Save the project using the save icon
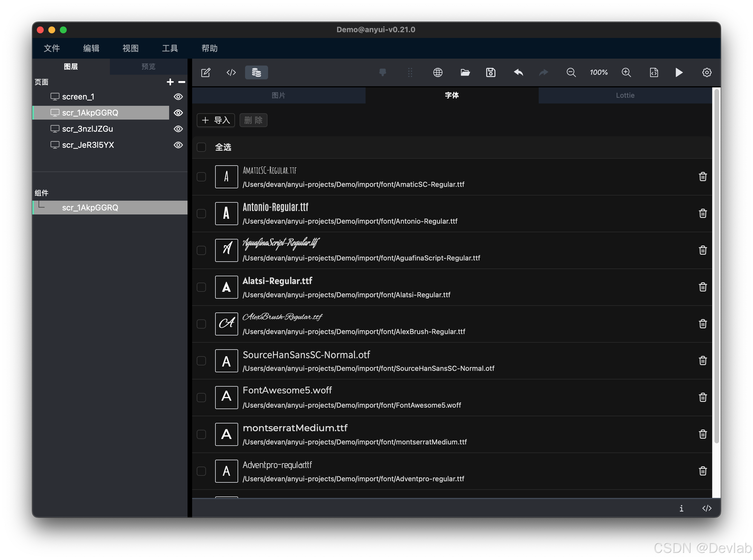The width and height of the screenshot is (753, 560). point(490,72)
